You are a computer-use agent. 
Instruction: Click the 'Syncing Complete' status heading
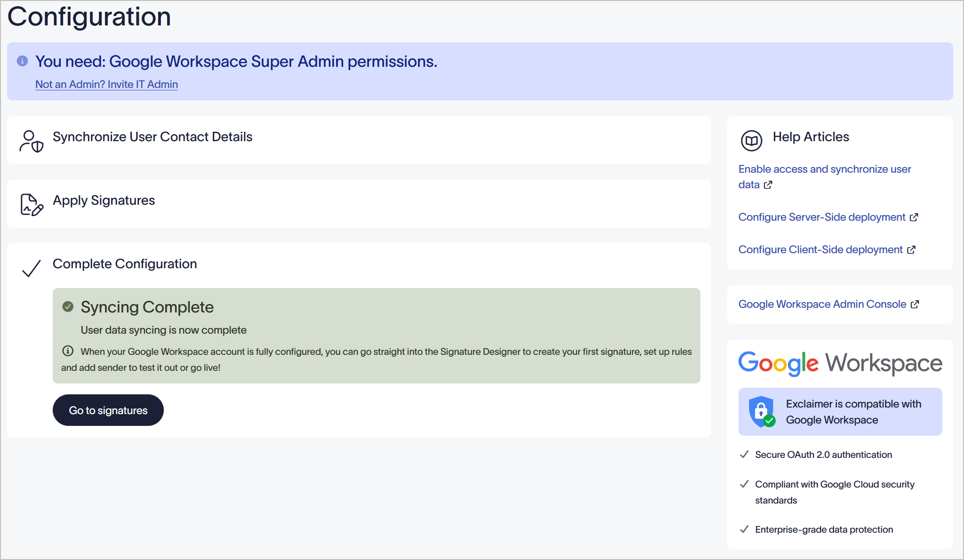click(x=147, y=307)
